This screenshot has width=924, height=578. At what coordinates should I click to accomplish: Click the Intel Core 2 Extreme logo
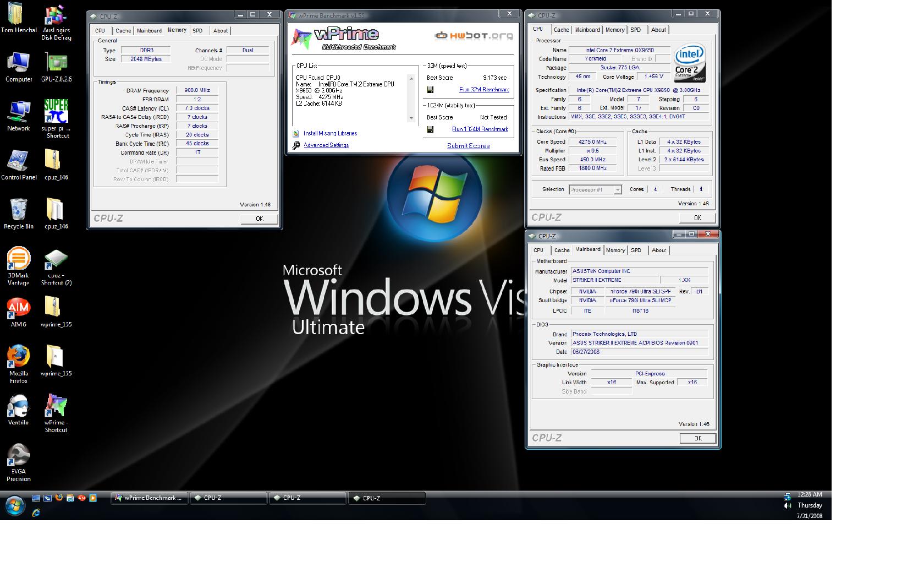[689, 64]
